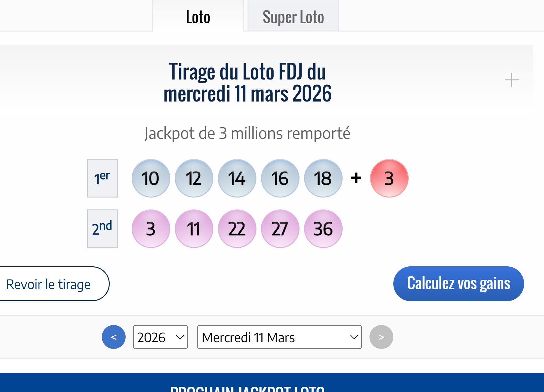Open the 2026 year dropdown
Image resolution: width=544 pixels, height=392 pixels.
coord(160,337)
